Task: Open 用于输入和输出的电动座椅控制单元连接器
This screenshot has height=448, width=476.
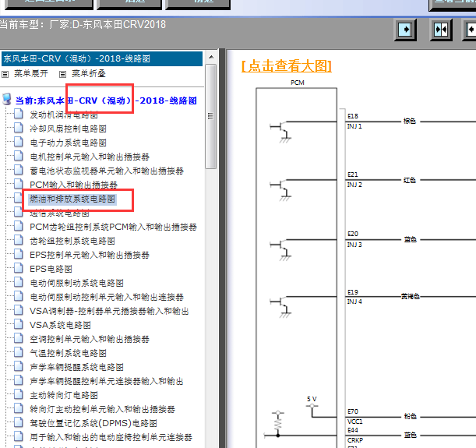Action: (111, 437)
